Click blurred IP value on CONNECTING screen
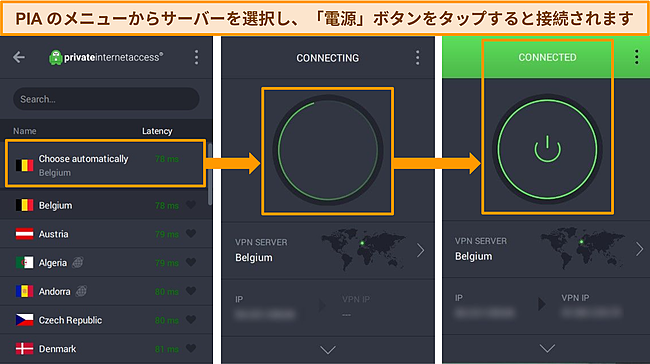This screenshot has height=364, width=650. [x=265, y=315]
